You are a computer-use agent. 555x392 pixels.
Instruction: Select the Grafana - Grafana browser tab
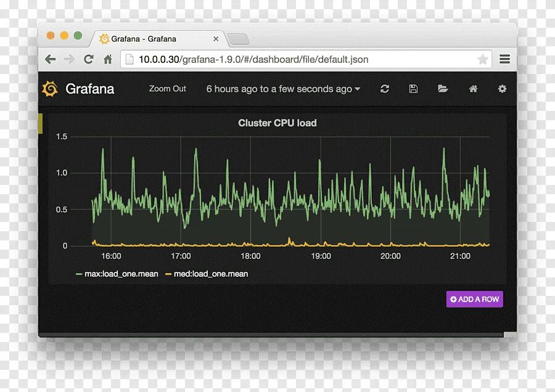(x=158, y=39)
